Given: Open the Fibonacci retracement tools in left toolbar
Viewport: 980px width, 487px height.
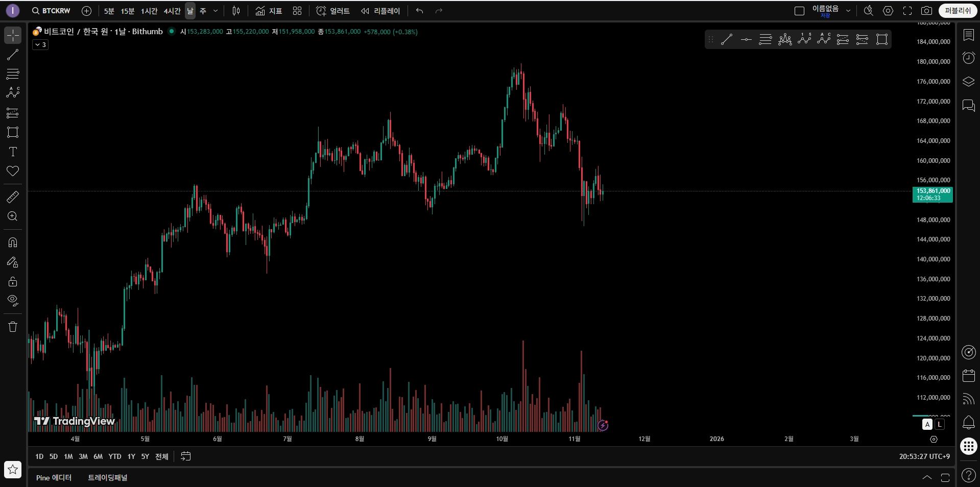Looking at the screenshot, I should click(x=13, y=74).
